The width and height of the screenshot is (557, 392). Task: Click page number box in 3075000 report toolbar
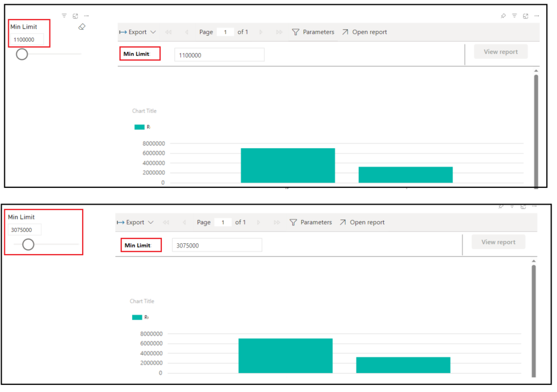point(223,222)
